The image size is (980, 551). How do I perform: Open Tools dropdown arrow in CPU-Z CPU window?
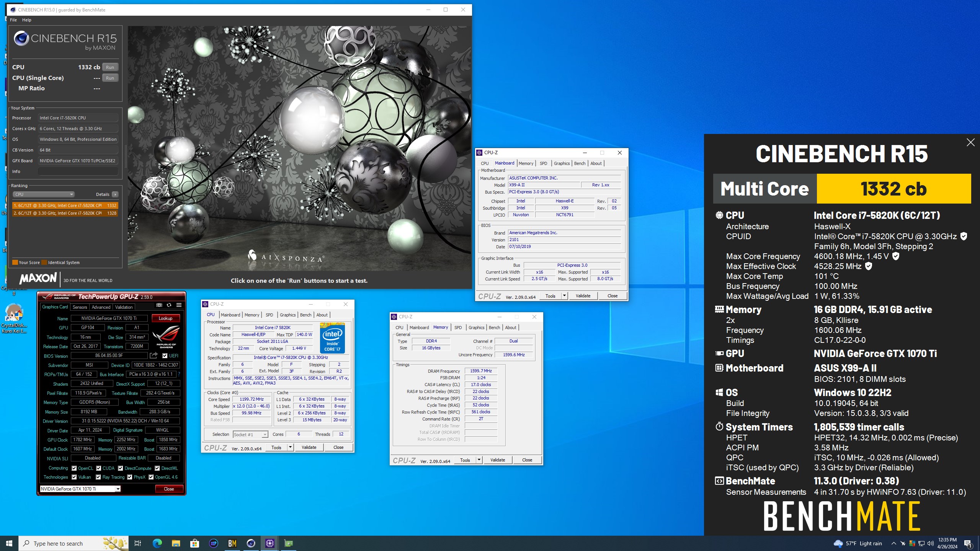[x=290, y=447]
